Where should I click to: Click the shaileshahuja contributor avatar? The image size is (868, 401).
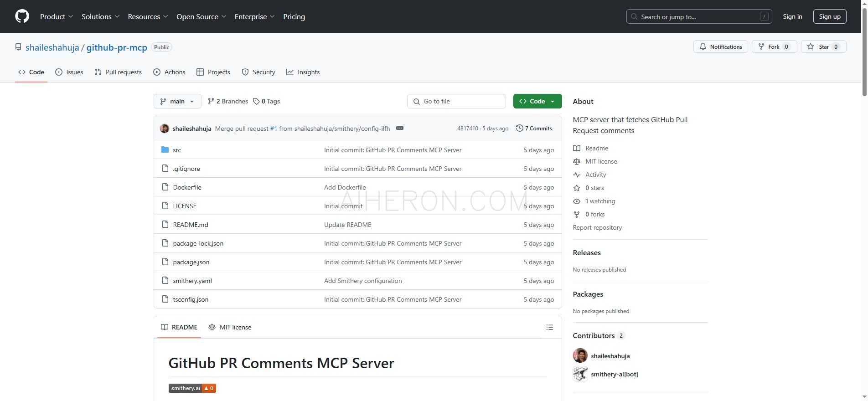click(x=580, y=355)
